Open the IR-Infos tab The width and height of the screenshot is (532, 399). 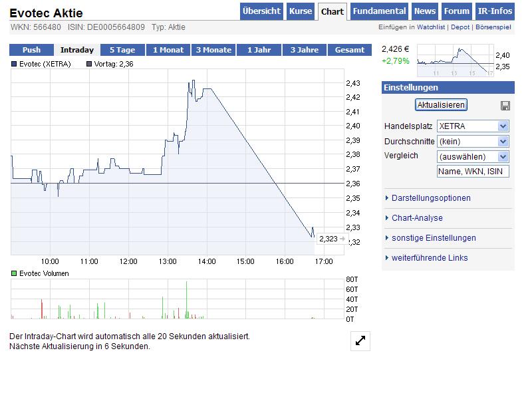point(495,11)
